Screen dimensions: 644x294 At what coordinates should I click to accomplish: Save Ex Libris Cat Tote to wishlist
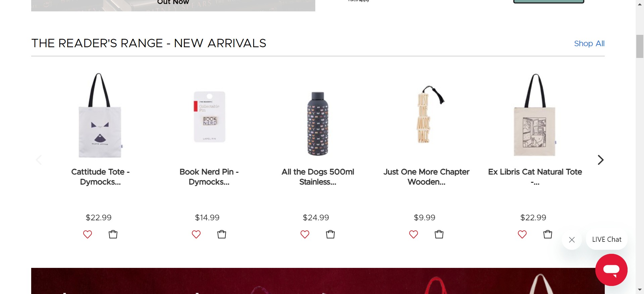[x=522, y=234]
